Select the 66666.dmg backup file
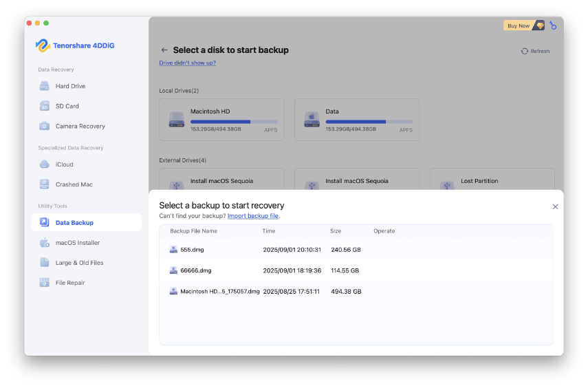 coord(356,270)
